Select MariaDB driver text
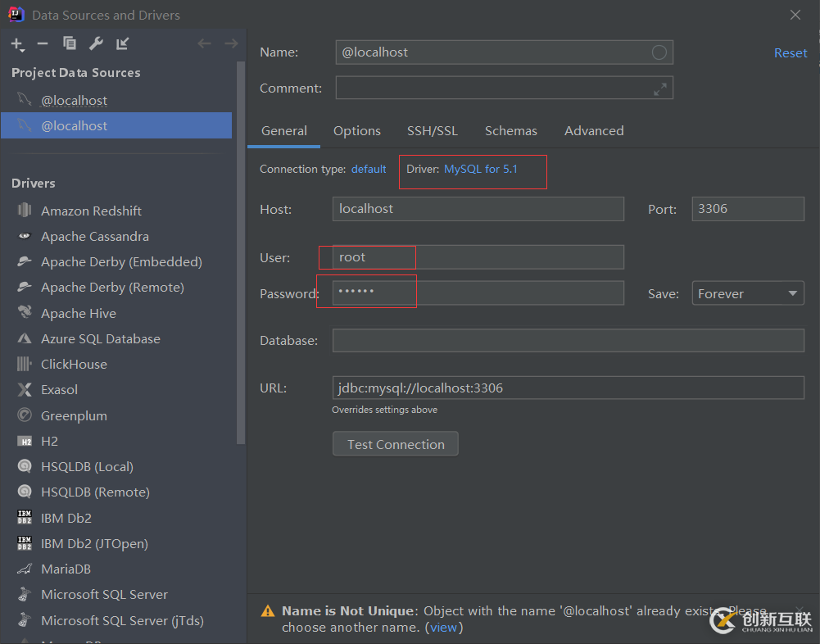The width and height of the screenshot is (820, 644). coord(66,569)
